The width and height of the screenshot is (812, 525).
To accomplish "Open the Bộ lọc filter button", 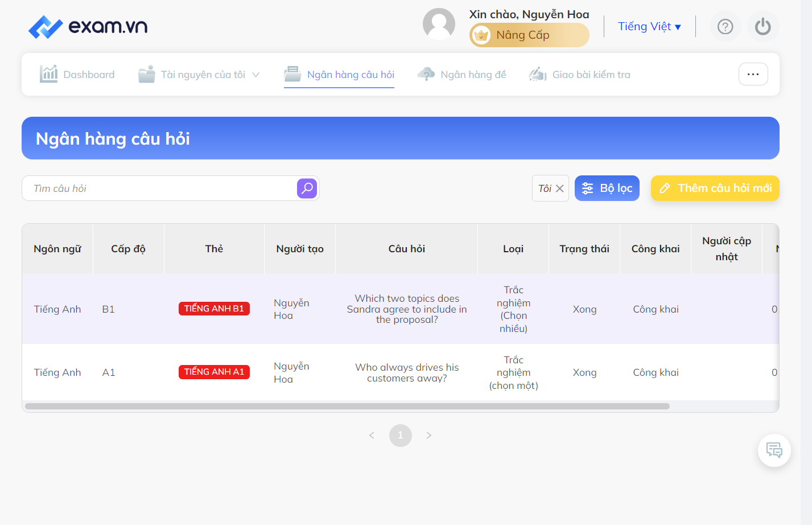I will pyautogui.click(x=607, y=188).
